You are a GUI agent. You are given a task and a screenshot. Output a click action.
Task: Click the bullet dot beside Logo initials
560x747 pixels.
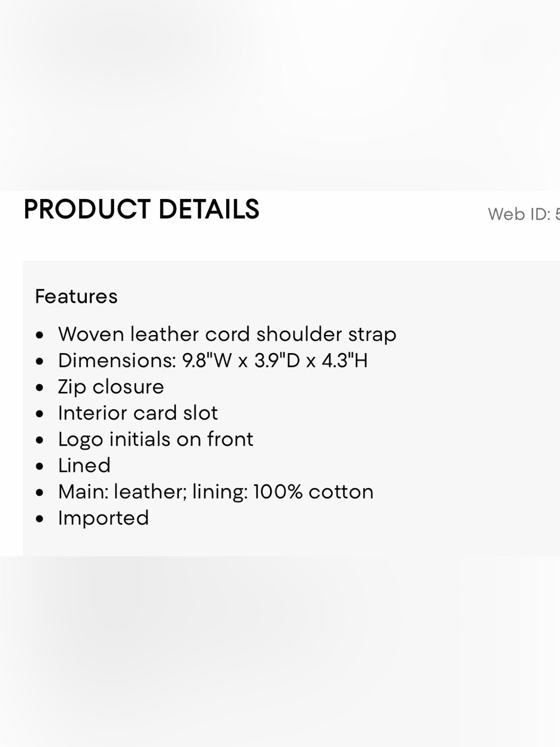[x=39, y=441]
